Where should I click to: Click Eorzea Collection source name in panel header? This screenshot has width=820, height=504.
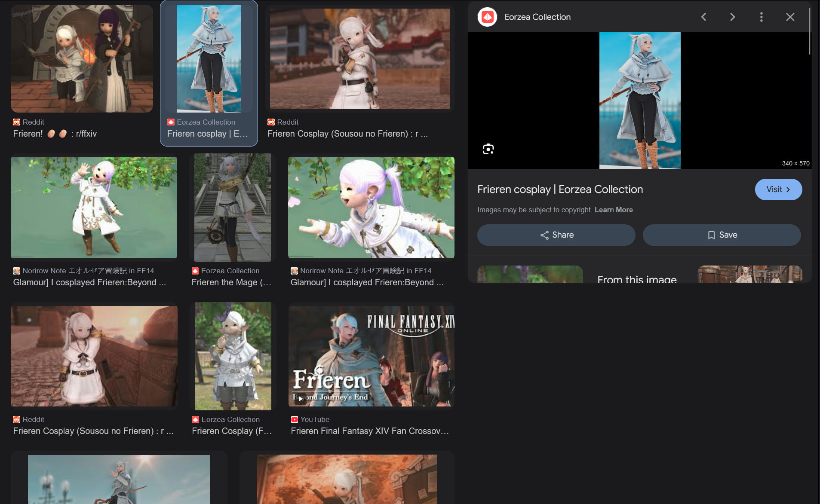(537, 17)
